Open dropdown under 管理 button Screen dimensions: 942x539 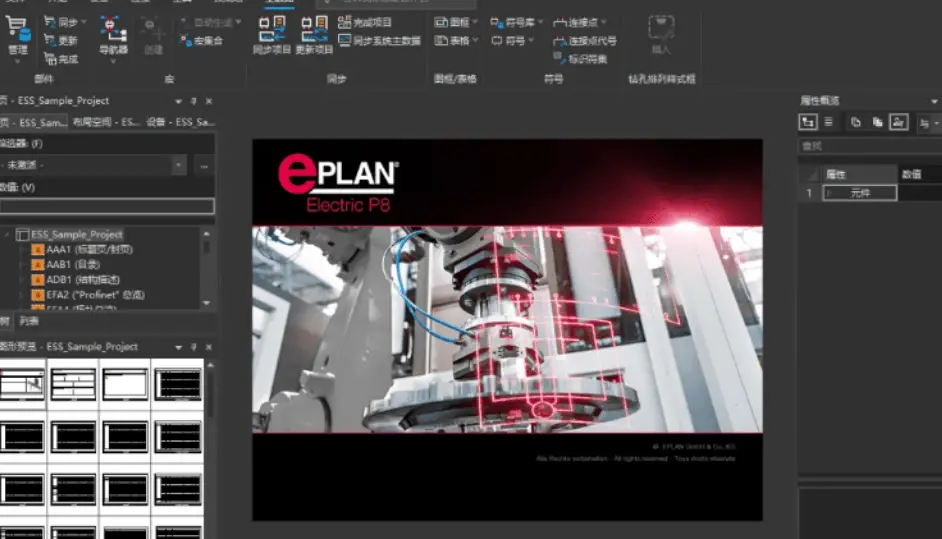point(17,61)
